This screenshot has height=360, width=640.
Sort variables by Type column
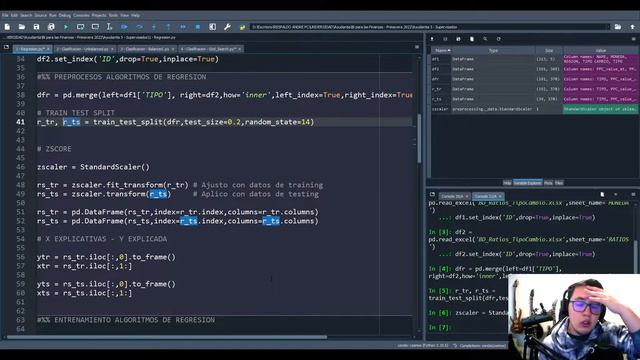pyautogui.click(x=493, y=51)
